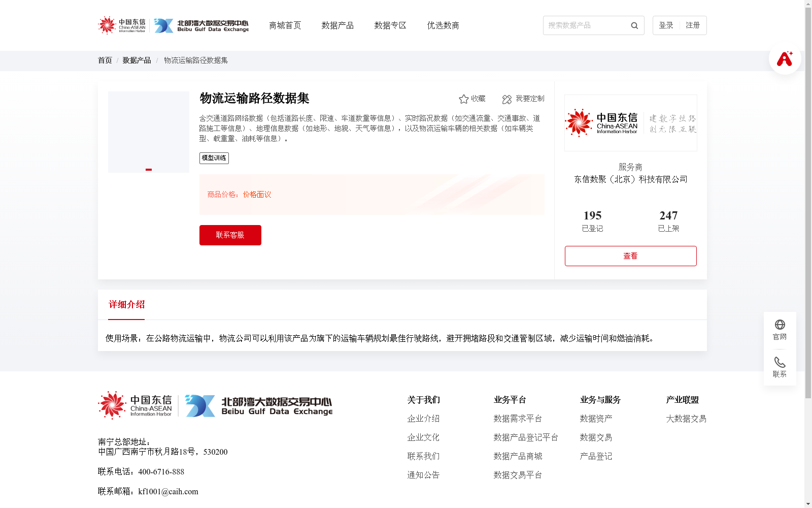This screenshot has height=508, width=812.
Task: Click the scrollbar up arrow
Action: coord(808,4)
